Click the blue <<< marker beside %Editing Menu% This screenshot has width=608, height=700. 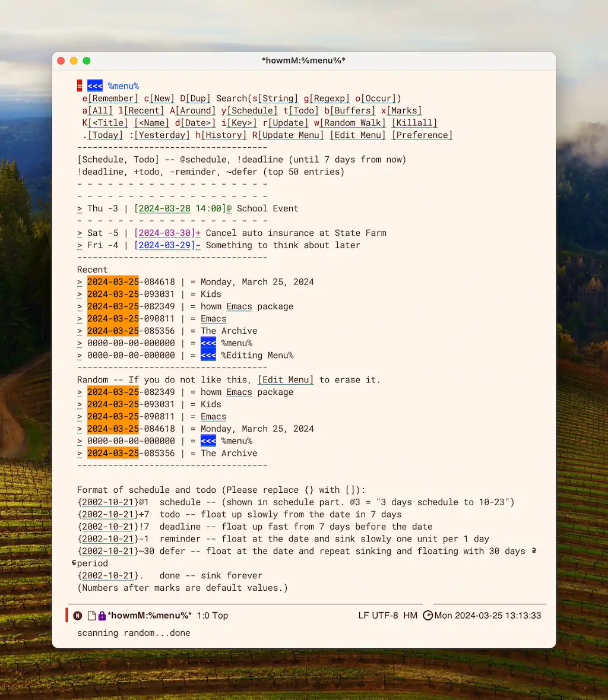[208, 356]
